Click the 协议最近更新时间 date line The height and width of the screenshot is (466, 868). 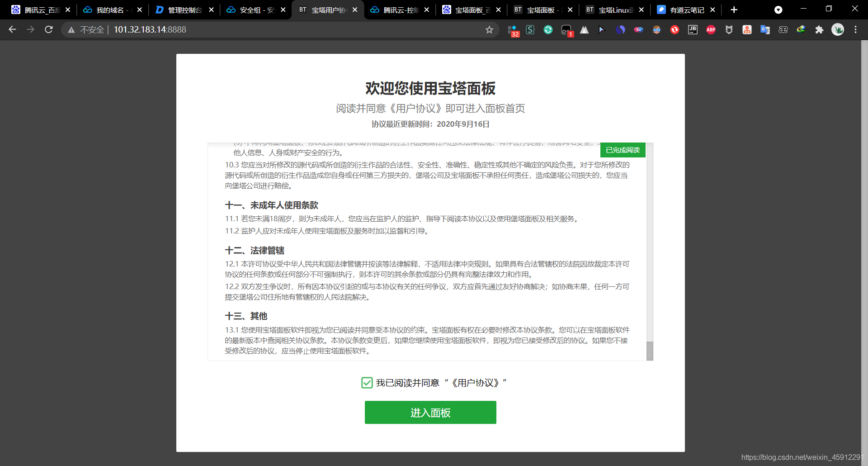tap(430, 124)
